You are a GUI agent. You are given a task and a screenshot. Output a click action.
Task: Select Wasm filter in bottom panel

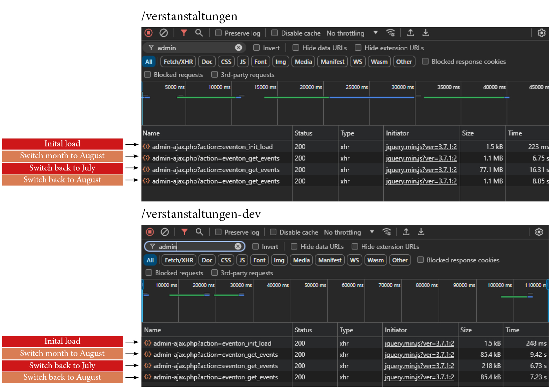click(375, 260)
